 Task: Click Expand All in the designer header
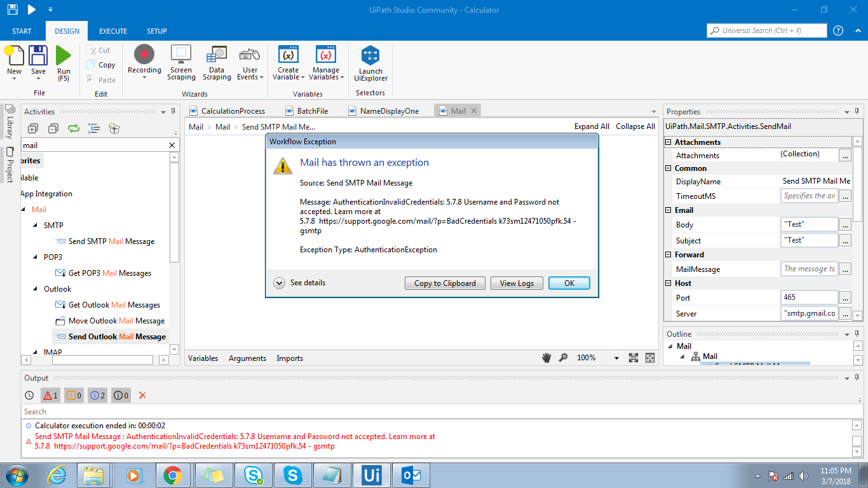click(592, 126)
